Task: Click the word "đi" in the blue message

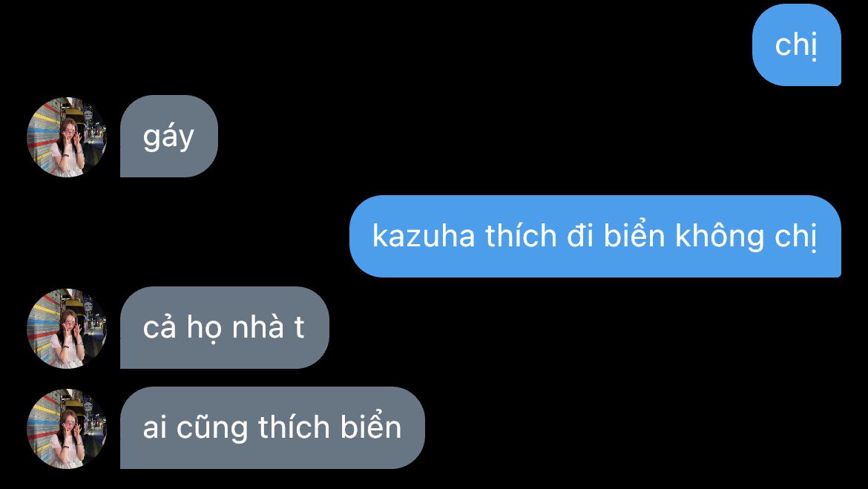Action: click(x=580, y=237)
